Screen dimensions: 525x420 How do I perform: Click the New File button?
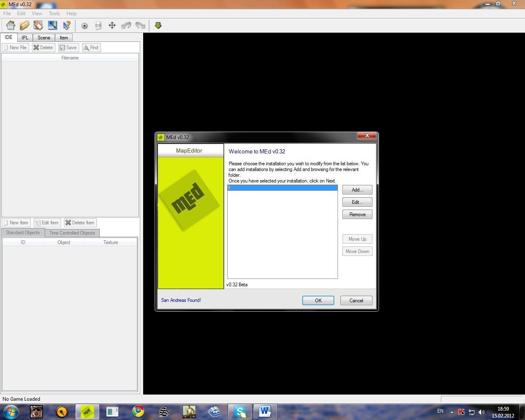point(16,48)
